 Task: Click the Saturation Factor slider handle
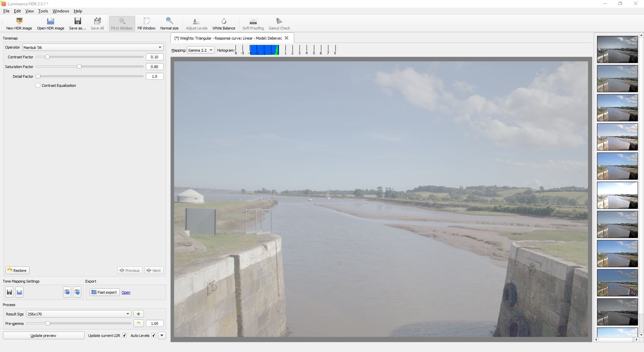tap(79, 67)
